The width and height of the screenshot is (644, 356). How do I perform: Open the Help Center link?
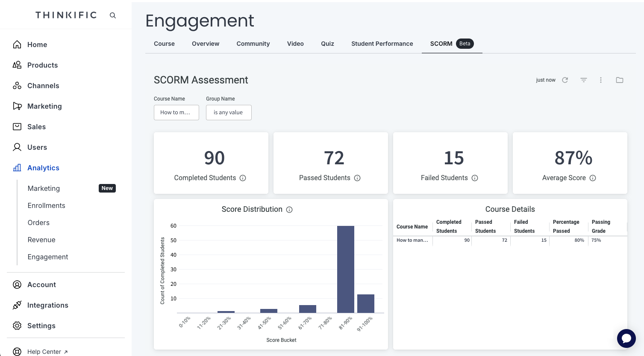click(44, 351)
